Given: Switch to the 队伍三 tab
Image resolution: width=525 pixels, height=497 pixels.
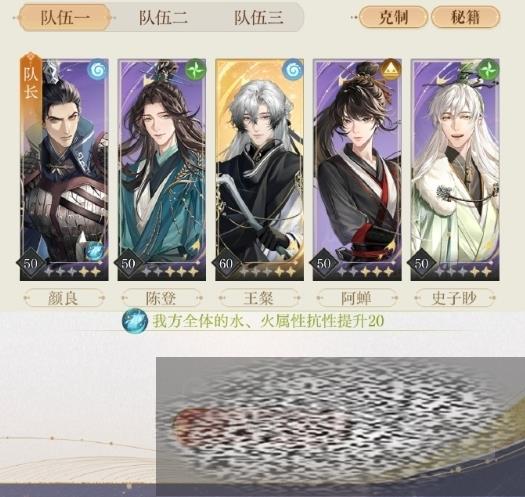Looking at the screenshot, I should [258, 17].
